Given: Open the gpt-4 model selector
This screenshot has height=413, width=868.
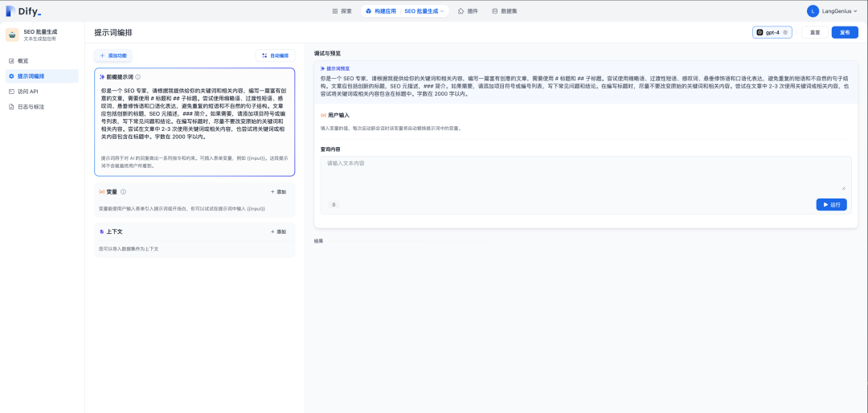Looking at the screenshot, I should pos(772,33).
